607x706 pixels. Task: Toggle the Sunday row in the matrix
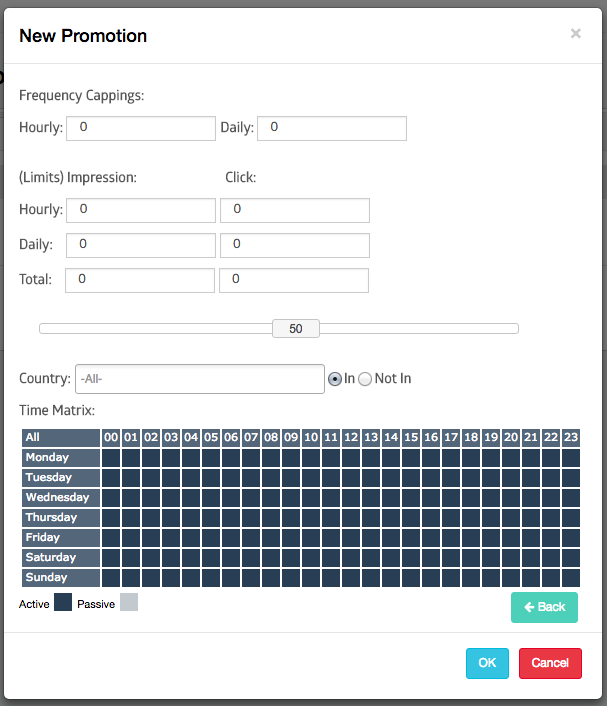(61, 578)
